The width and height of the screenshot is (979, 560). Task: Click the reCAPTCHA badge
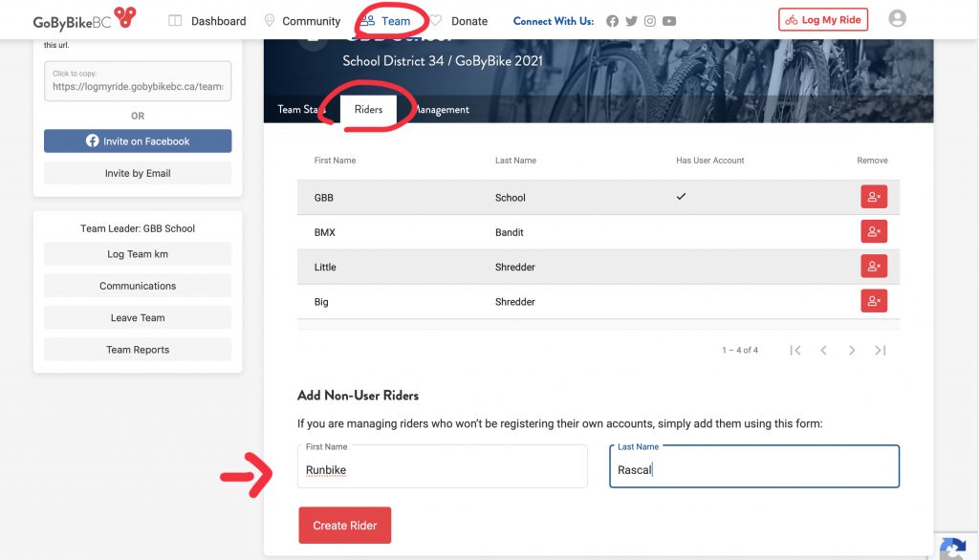953,548
